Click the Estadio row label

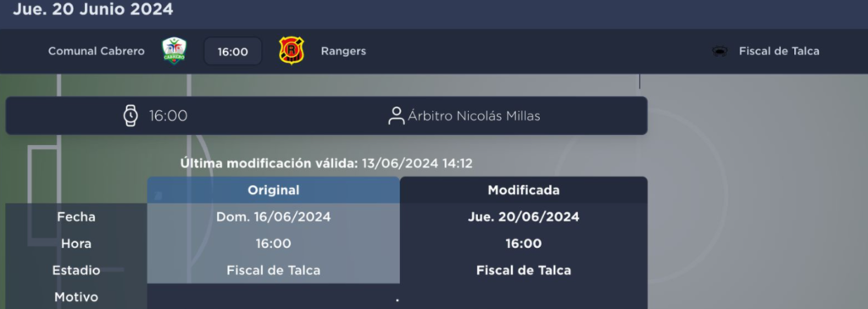[x=76, y=271]
